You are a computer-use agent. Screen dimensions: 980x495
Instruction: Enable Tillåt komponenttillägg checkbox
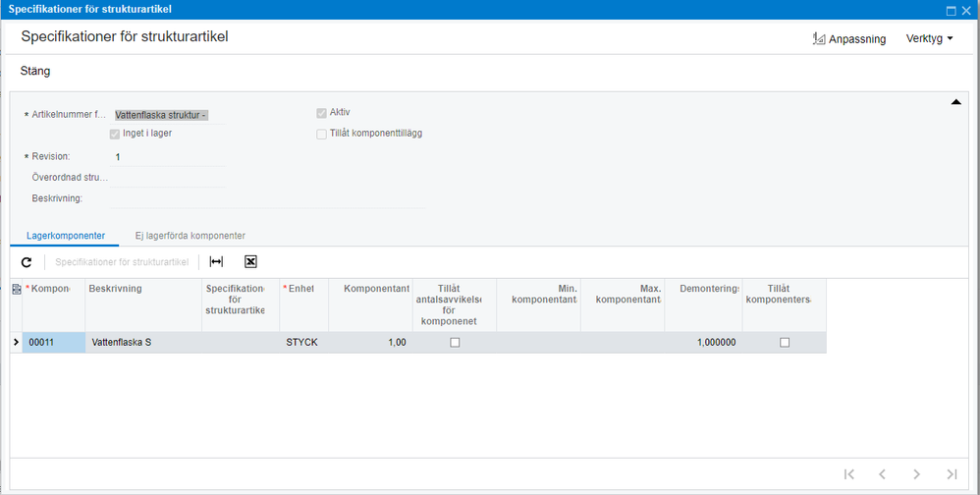coord(321,134)
